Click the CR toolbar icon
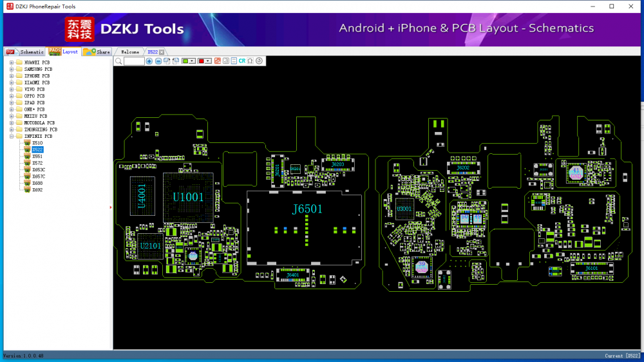The width and height of the screenshot is (644, 362). (x=242, y=61)
